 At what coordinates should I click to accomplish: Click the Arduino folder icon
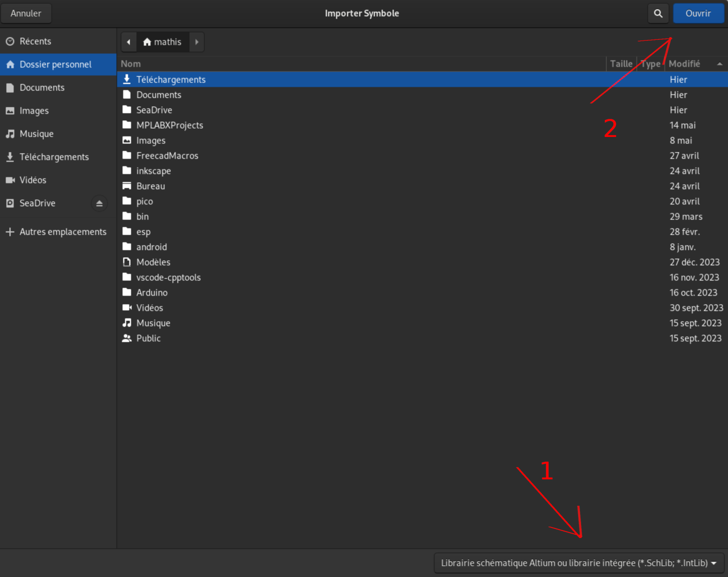point(127,292)
